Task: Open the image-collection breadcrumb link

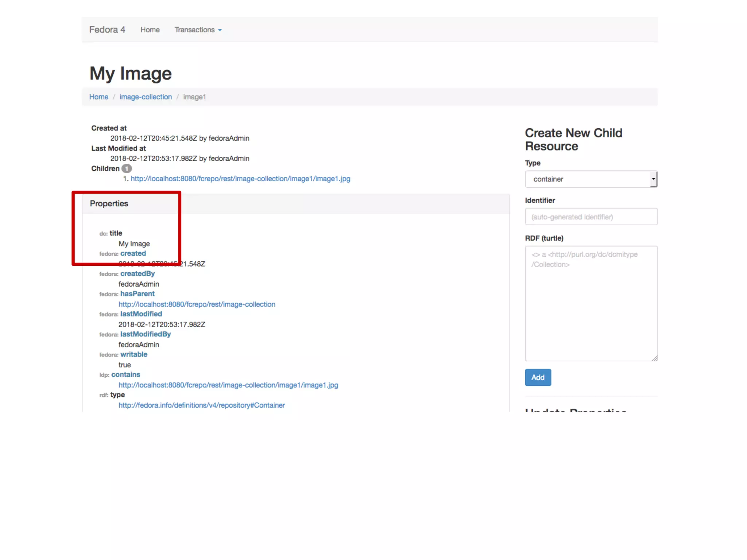Action: coord(146,97)
